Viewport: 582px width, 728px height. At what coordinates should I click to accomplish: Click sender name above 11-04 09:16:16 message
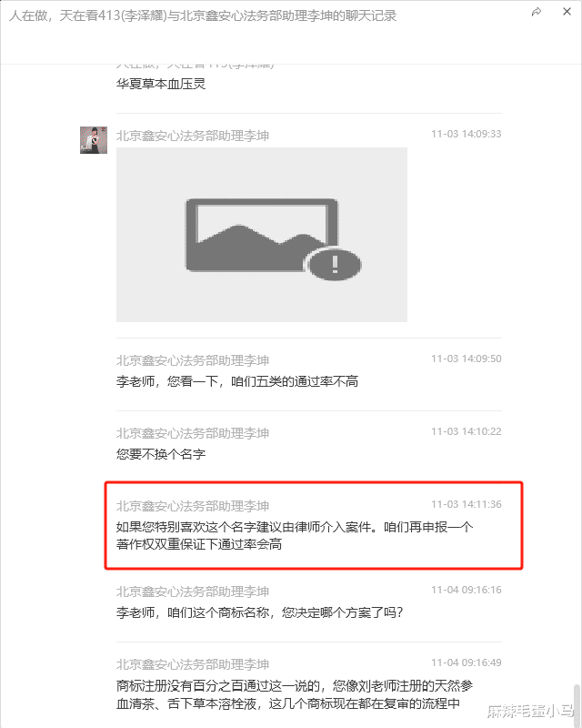[193, 591]
